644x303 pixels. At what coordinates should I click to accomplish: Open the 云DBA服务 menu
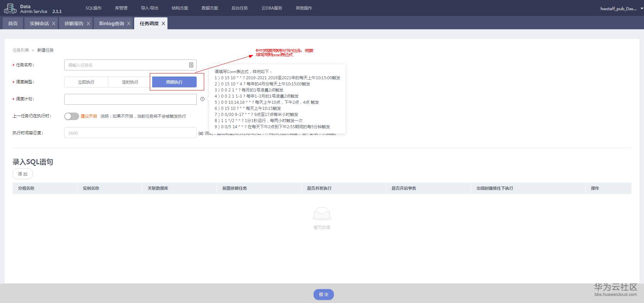272,8
